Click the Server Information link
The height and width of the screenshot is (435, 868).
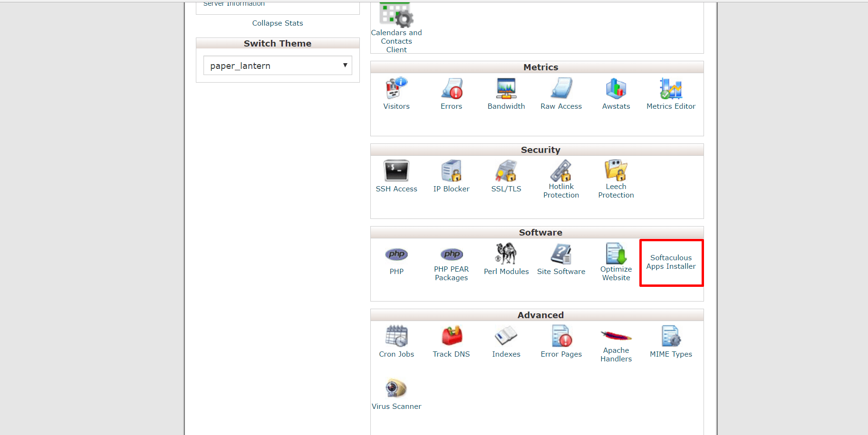234,4
